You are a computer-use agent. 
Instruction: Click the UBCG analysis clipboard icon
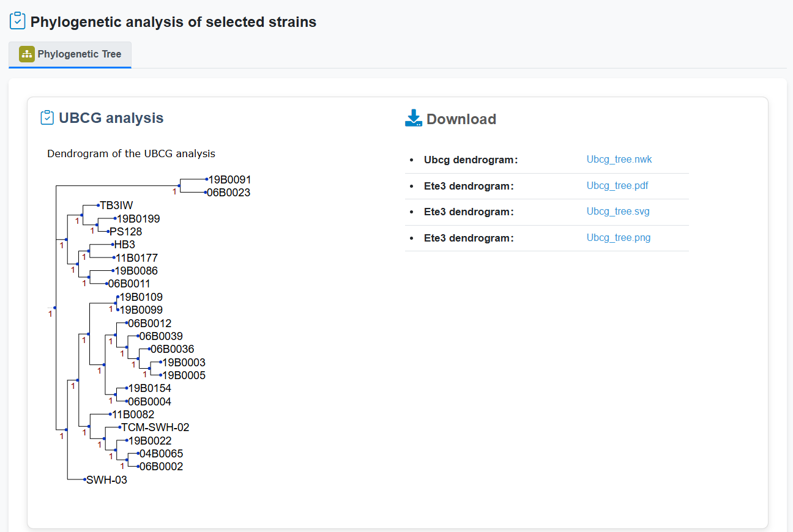coord(47,117)
